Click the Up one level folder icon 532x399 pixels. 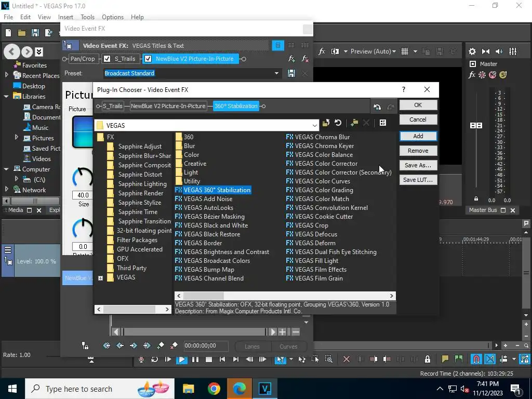326,123
